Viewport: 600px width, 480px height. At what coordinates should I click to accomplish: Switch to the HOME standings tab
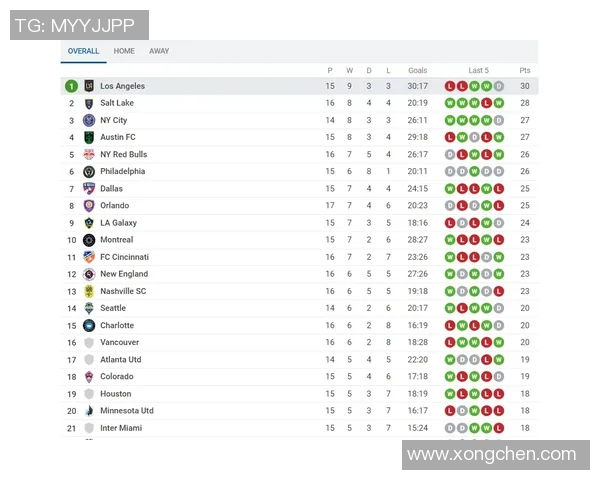[x=124, y=51]
